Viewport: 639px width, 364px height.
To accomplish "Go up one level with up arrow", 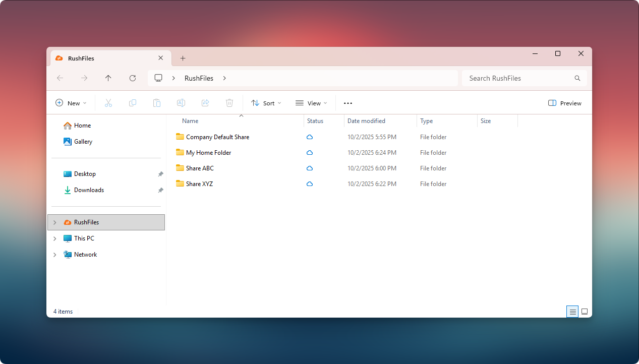I will [108, 78].
